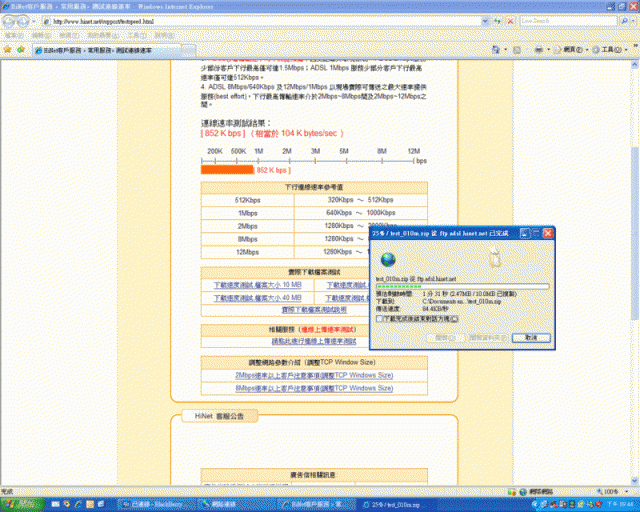Click the 12Mbps row in the reference table
This screenshot has width=640, height=512.
tap(284, 252)
